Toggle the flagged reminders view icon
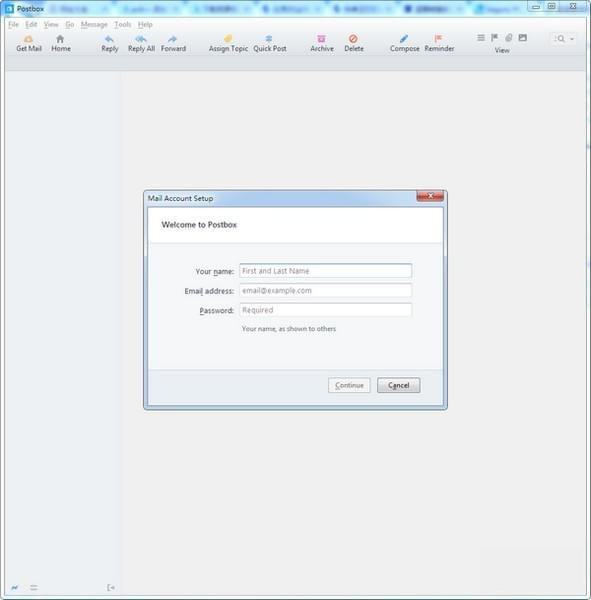 click(x=495, y=38)
